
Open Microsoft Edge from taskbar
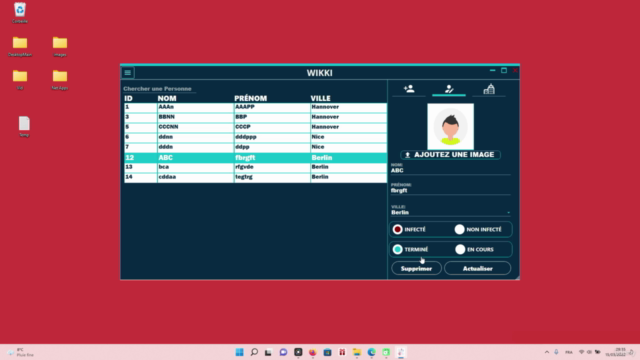(x=371, y=352)
